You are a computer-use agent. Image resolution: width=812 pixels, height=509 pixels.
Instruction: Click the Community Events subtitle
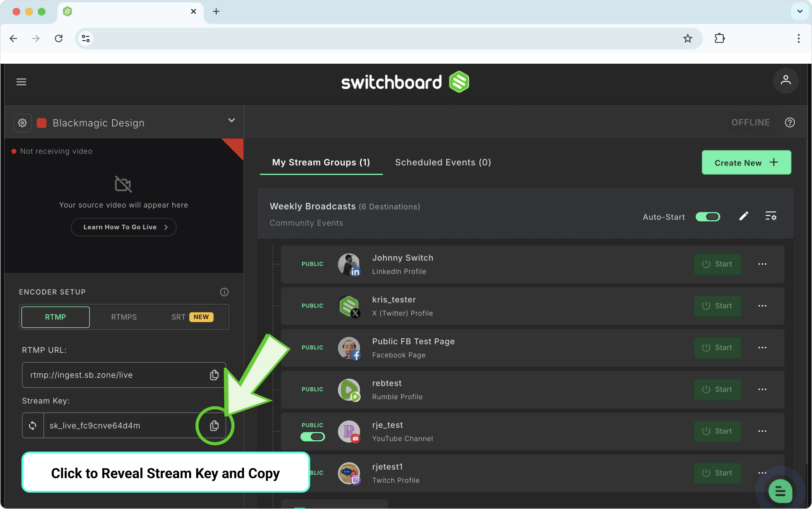306,223
